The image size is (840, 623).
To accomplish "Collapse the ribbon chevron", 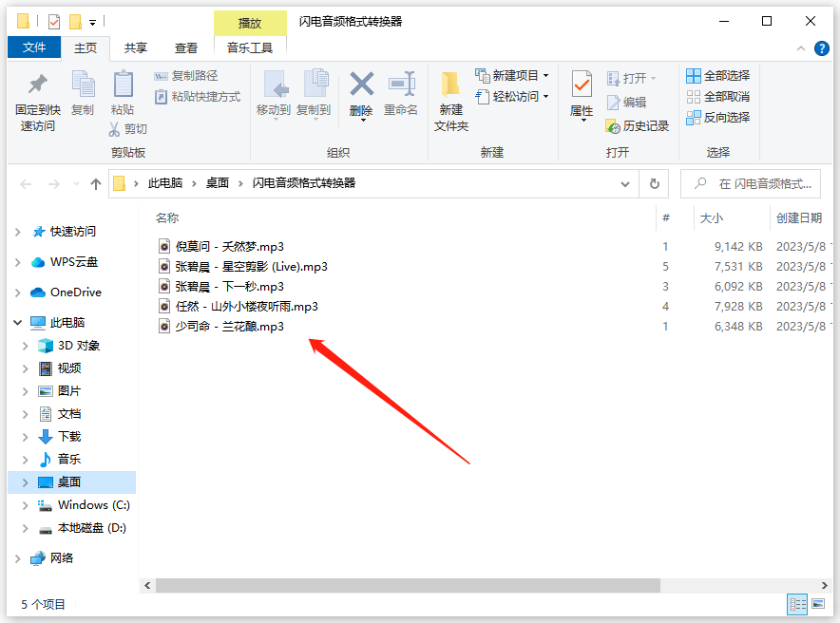I will [x=801, y=48].
